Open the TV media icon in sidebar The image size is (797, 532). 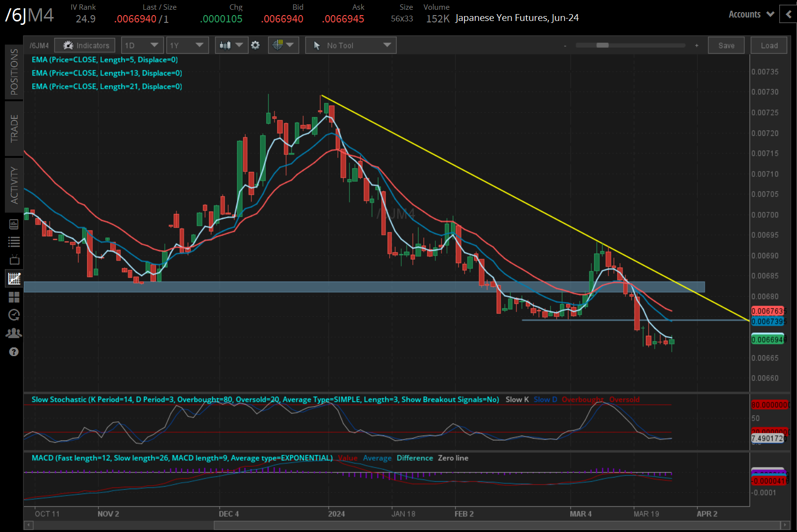[14, 260]
